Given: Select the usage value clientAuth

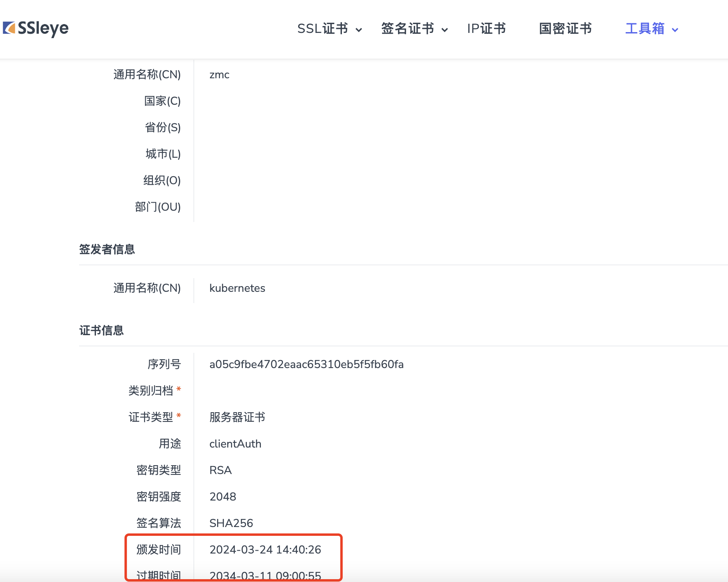Looking at the screenshot, I should 235,444.
